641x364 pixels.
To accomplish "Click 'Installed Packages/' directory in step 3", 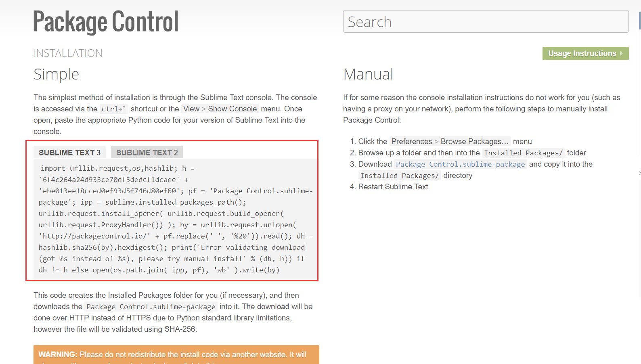I will 400,176.
